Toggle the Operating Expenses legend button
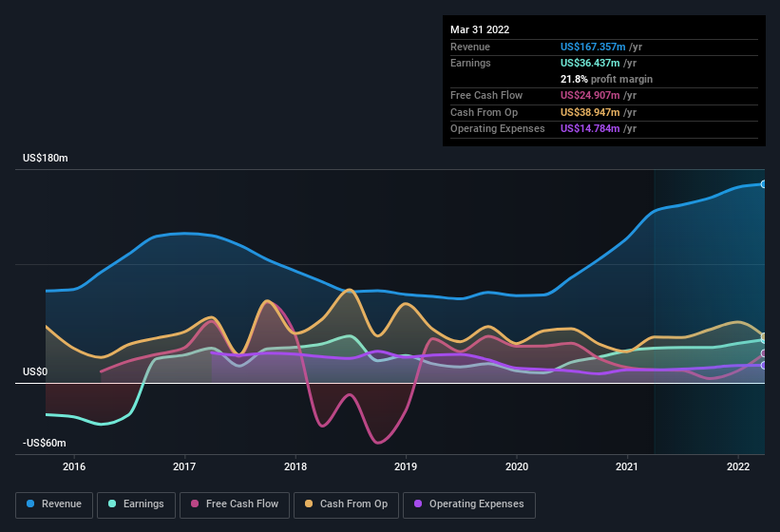The image size is (780, 532). [469, 504]
